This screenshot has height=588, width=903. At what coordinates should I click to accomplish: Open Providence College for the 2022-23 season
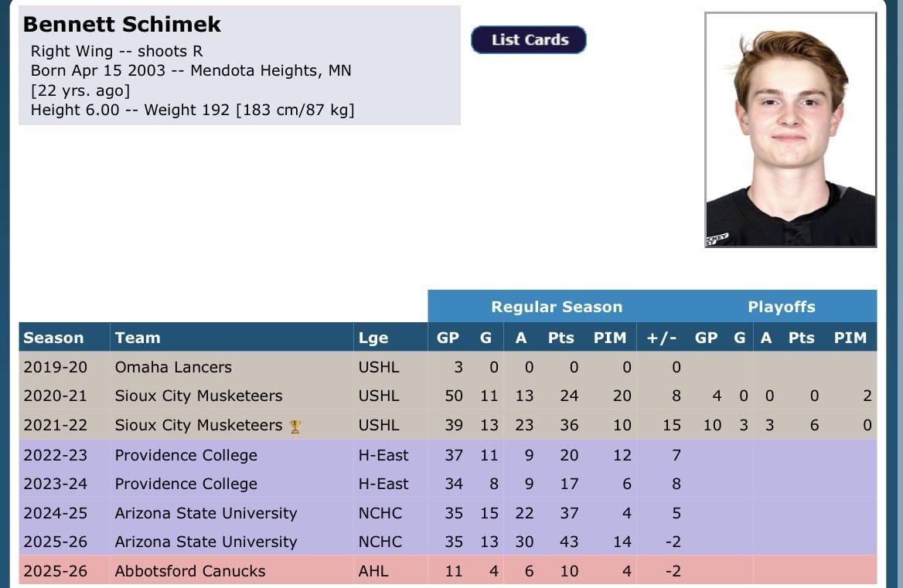tap(186, 455)
